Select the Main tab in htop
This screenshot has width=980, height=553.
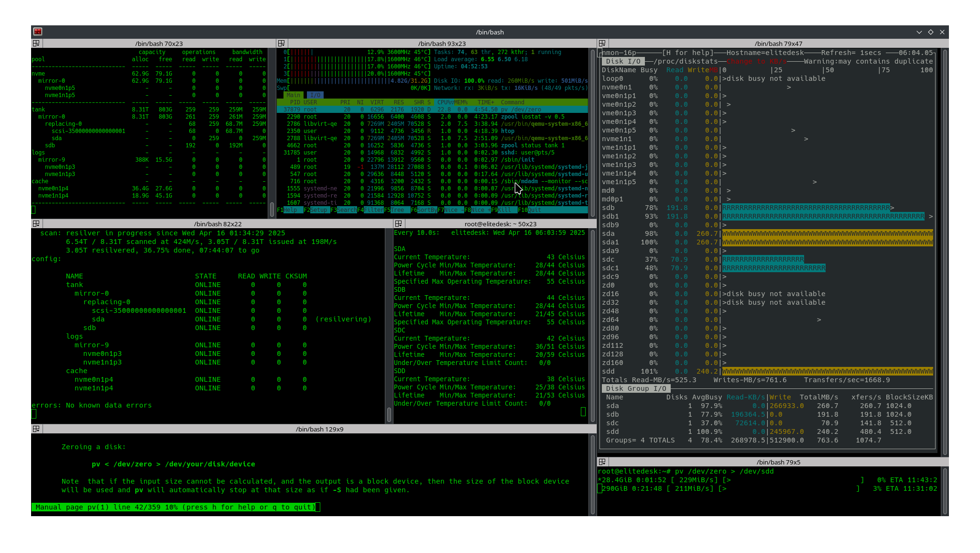[293, 95]
